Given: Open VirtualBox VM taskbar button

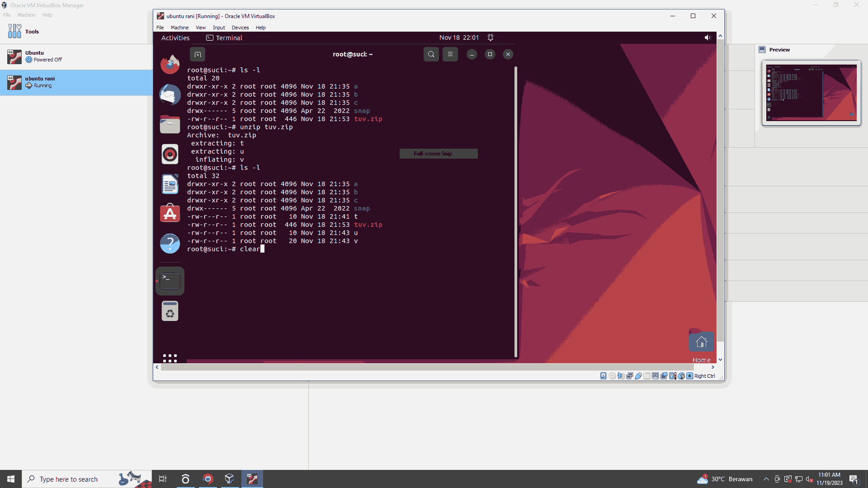Looking at the screenshot, I should pos(252,479).
